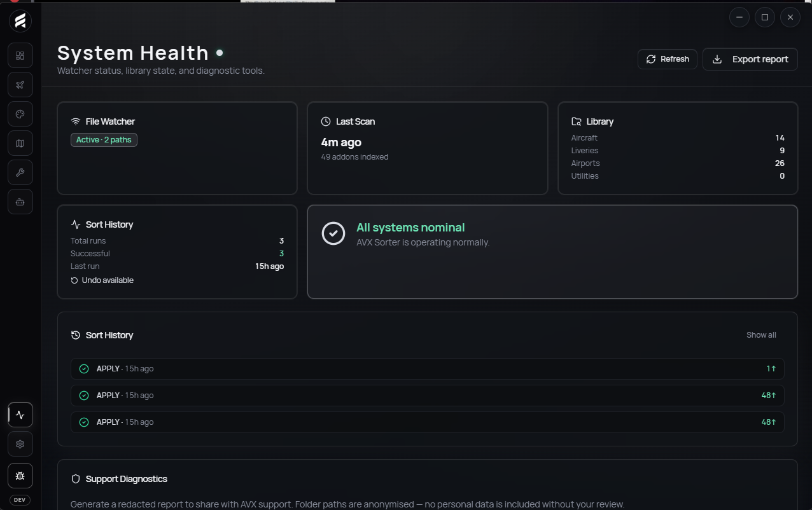Click the Last run 15h ago value

(269, 266)
